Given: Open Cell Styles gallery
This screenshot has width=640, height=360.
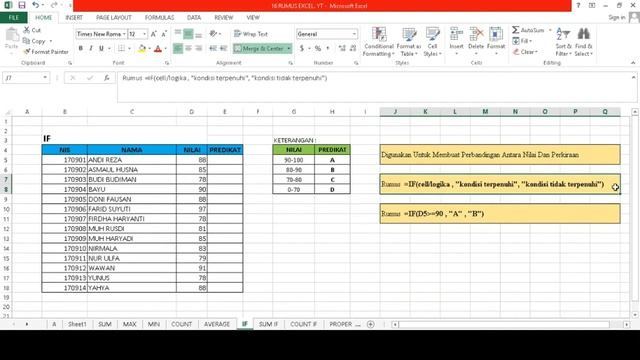Looking at the screenshot, I should coord(432,42).
